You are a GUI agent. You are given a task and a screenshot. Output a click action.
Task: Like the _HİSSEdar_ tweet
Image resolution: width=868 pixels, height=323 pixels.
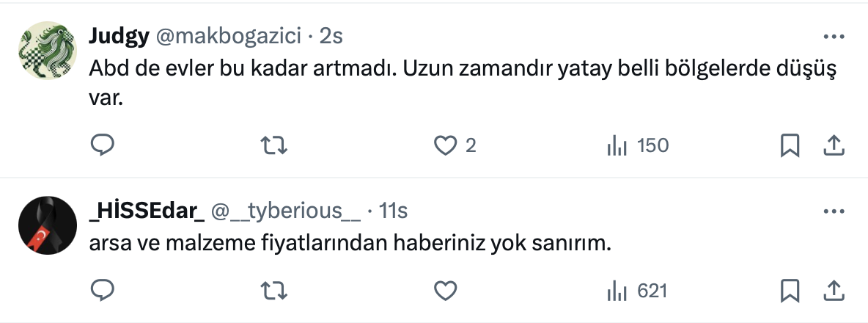pyautogui.click(x=446, y=291)
